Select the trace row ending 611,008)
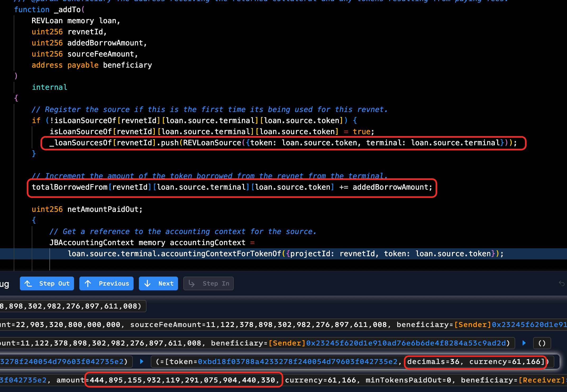Screen dimensions: 567x392 [x=71, y=306]
